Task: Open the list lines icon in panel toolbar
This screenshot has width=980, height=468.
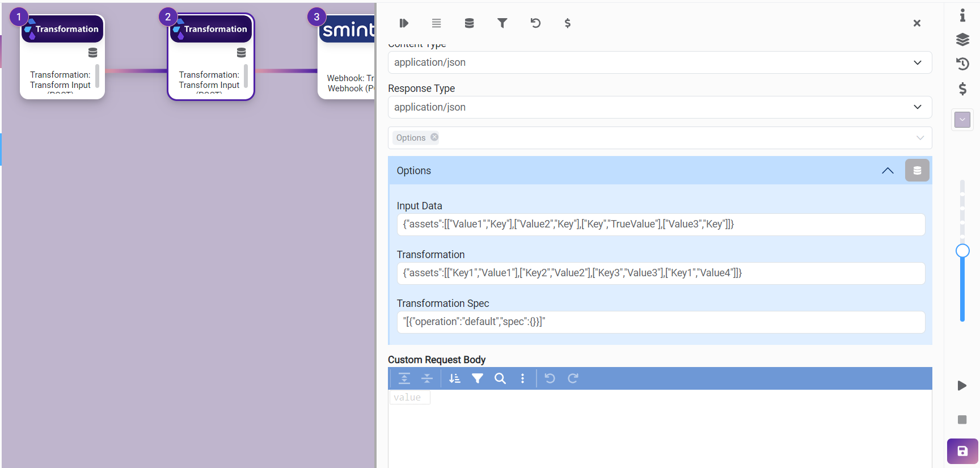Action: pos(436,23)
